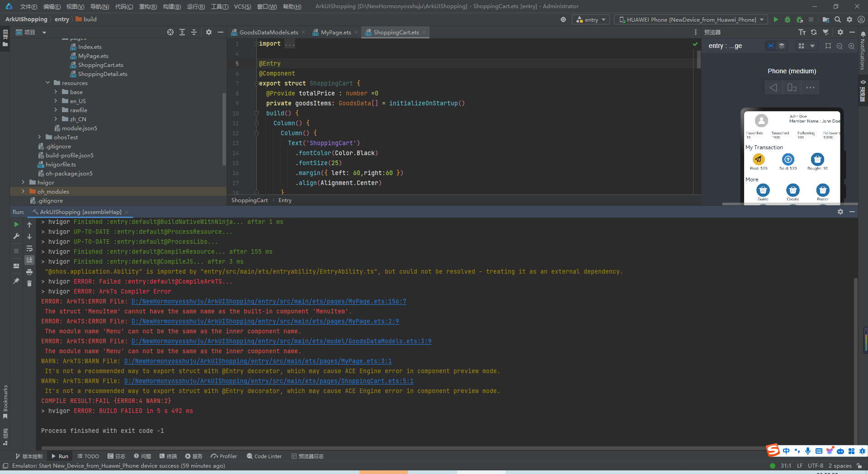Screen dimensions: 868x474
Task: Fold the export struct ShoppingCart code block
Action: pyautogui.click(x=256, y=83)
